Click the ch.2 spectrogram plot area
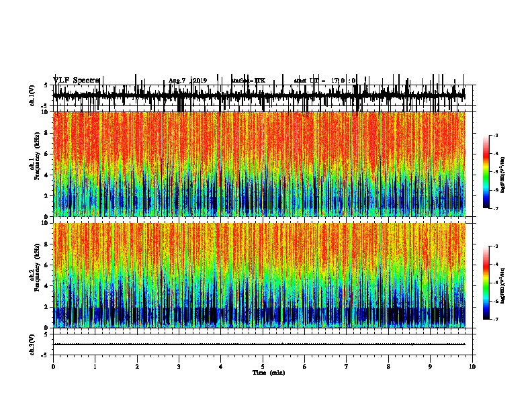532x411 pixels. click(x=259, y=275)
